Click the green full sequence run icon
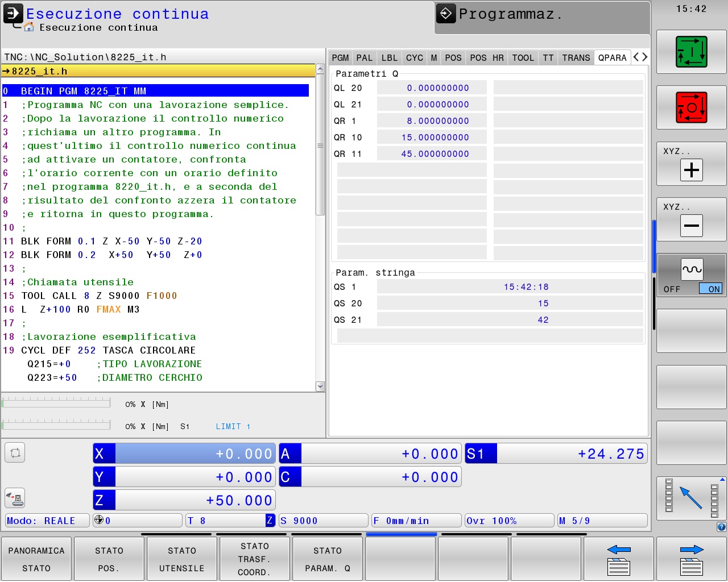Screen dimensions: 728x582 point(692,52)
